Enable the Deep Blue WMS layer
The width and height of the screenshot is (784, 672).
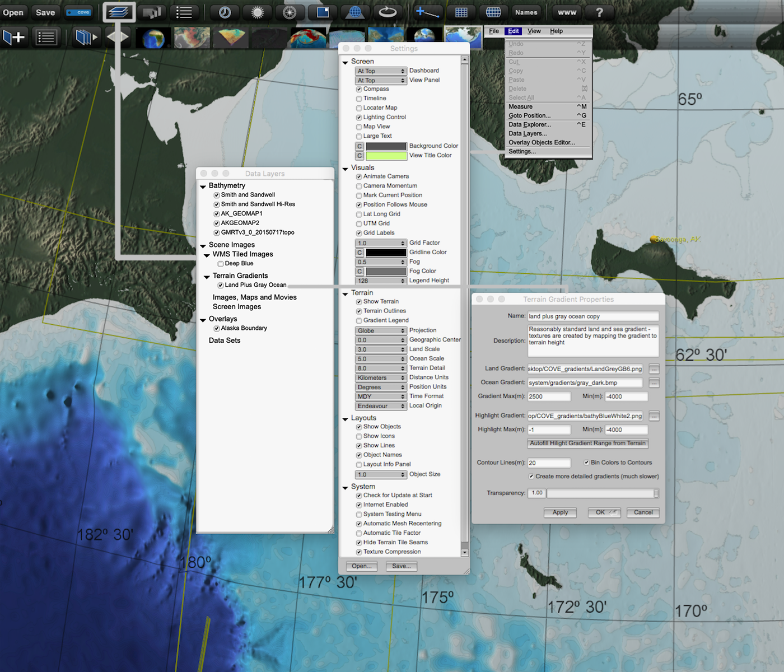tap(221, 264)
